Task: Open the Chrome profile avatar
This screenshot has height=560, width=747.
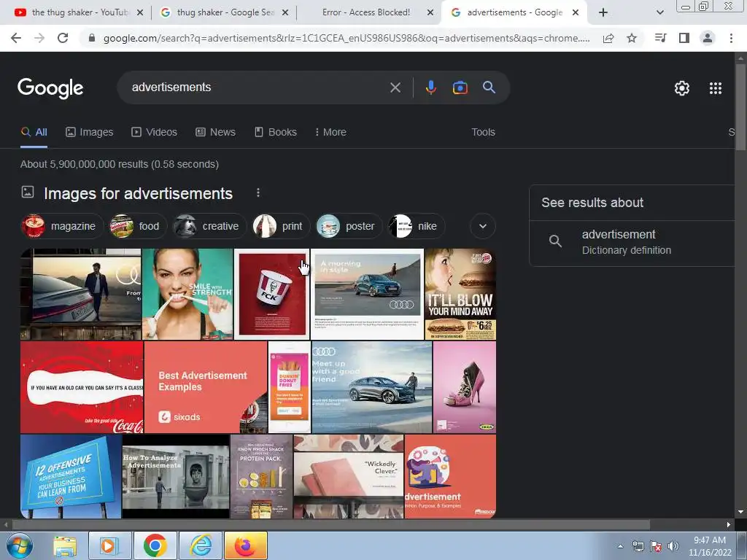Action: click(708, 38)
